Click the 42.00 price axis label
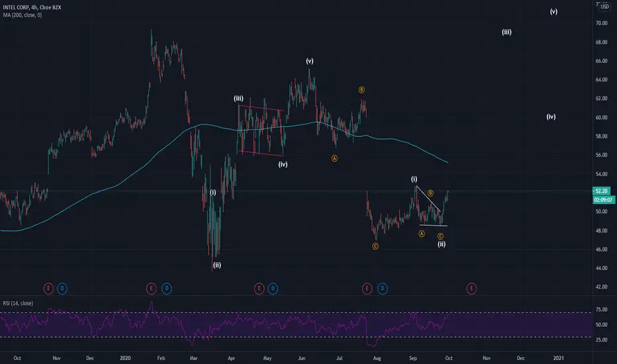Image resolution: width=617 pixels, height=364 pixels. pos(601,287)
